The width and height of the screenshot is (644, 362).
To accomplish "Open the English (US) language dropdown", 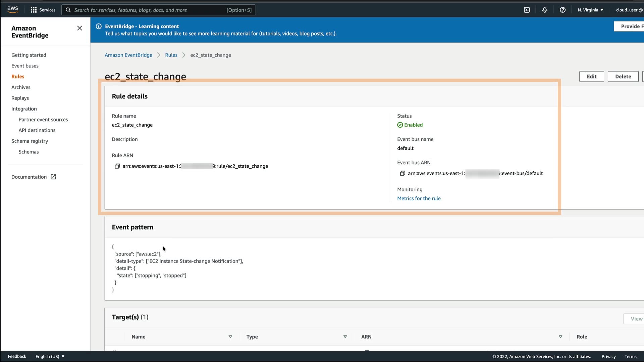I will [x=50, y=356].
